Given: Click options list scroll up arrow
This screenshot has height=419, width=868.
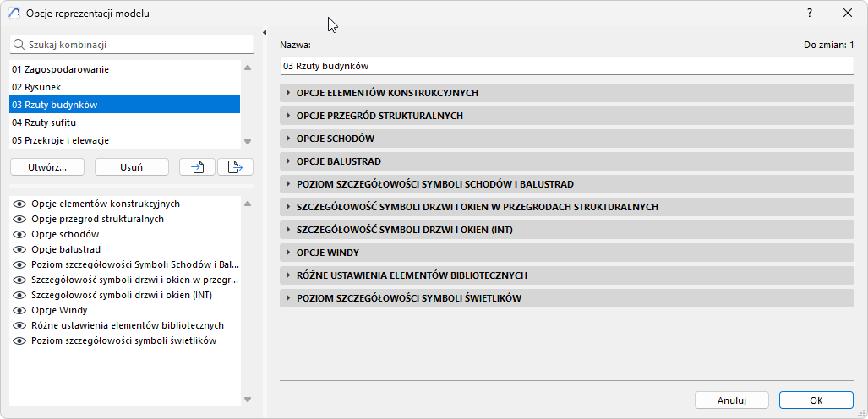Looking at the screenshot, I should coord(248,203).
